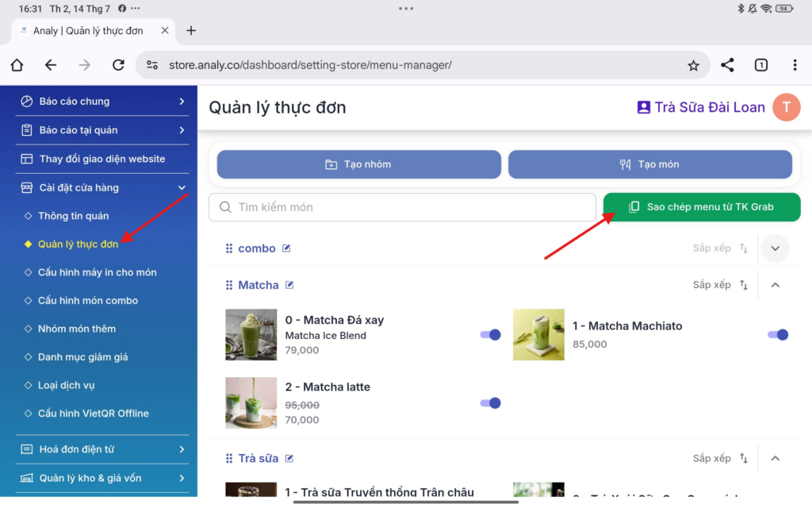Collapse the Cài đặt cửa hàng menu

coord(182,187)
